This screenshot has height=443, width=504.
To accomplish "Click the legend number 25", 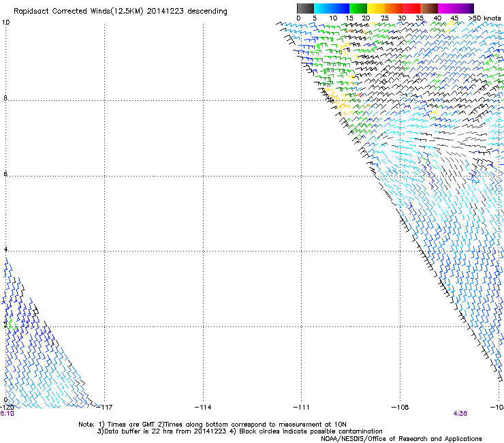I will click(384, 18).
